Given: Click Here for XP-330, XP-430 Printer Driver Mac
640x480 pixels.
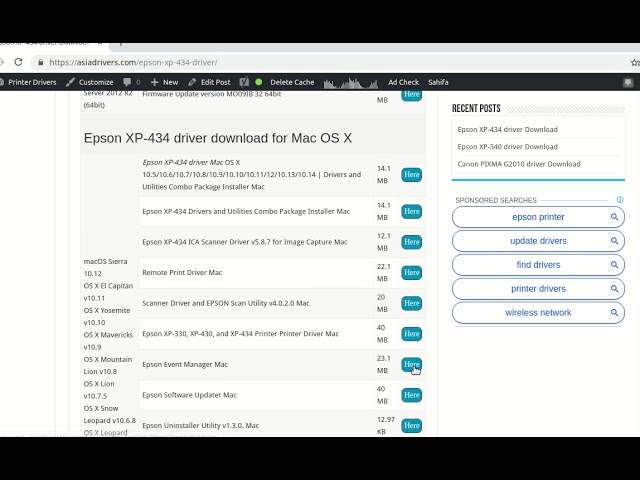Looking at the screenshot, I should click(x=411, y=334).
